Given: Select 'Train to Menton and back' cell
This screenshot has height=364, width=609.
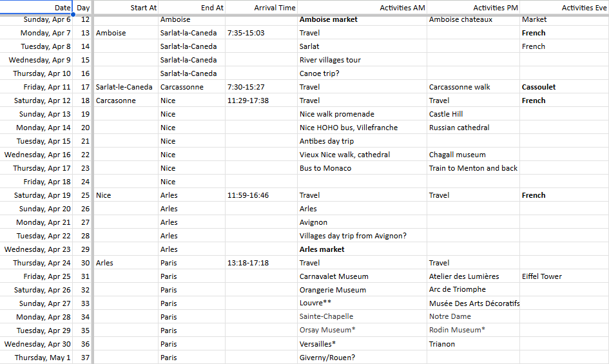Looking at the screenshot, I should coord(474,168).
